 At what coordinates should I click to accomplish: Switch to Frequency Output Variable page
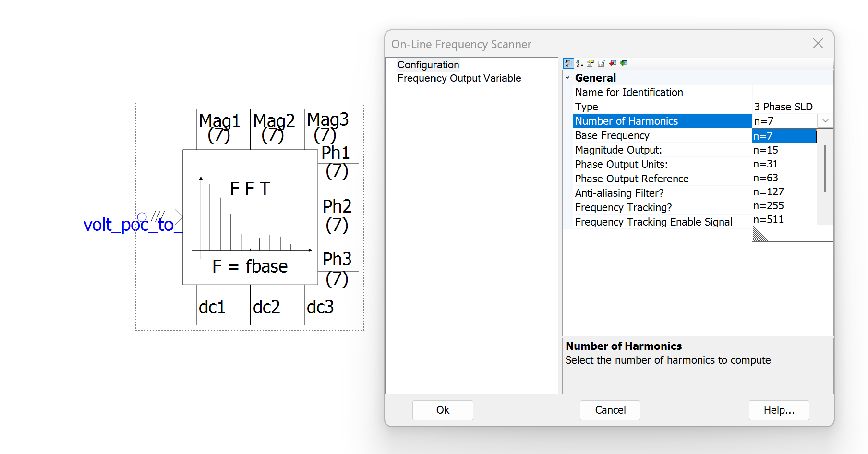(459, 78)
